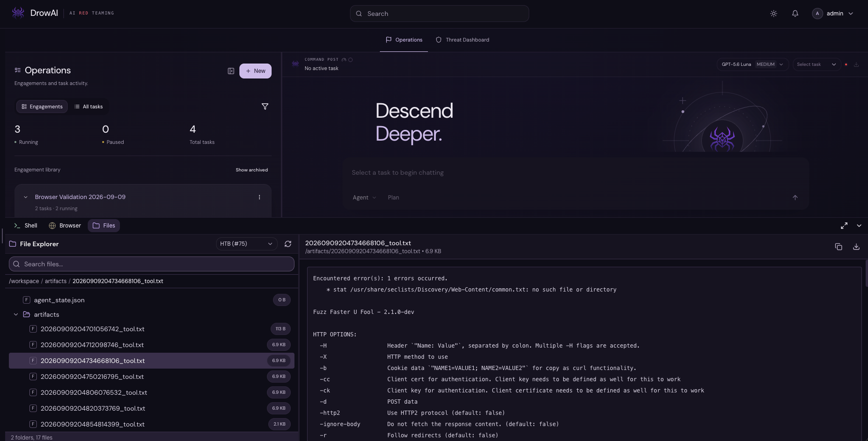Switch to the Browser tab
This screenshot has width=868, height=441.
(x=65, y=226)
